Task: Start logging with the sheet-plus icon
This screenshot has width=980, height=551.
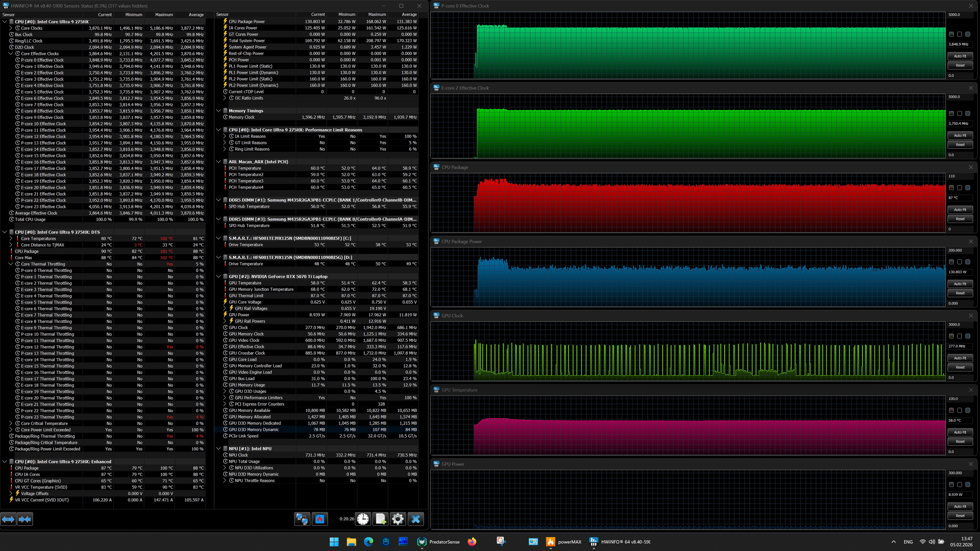Action: (x=381, y=519)
